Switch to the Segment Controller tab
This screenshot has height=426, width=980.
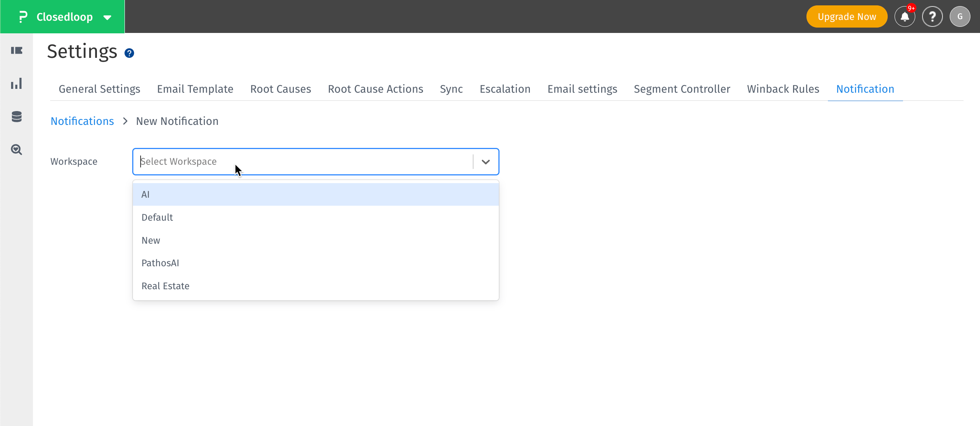click(682, 88)
